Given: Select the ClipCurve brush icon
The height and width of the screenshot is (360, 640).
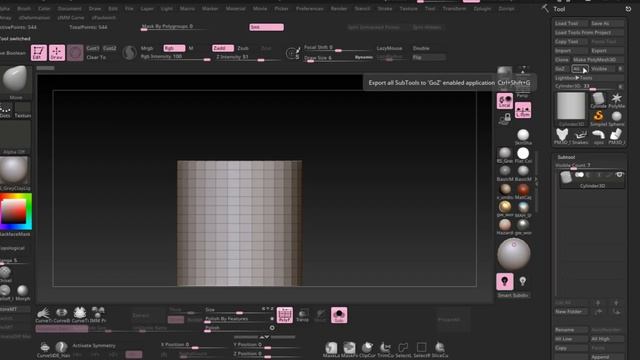Looking at the screenshot, I should pyautogui.click(x=367, y=349).
